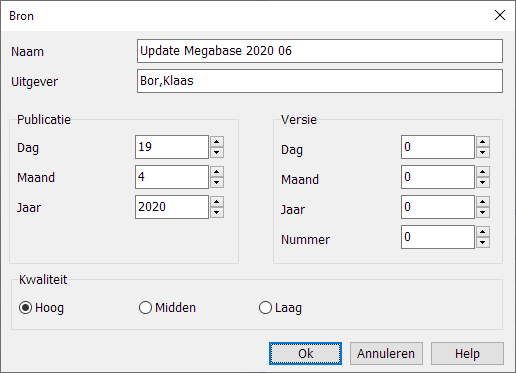The width and height of the screenshot is (516, 373).
Task: Increase Publicatie Jaar with up arrow
Action: (217, 202)
